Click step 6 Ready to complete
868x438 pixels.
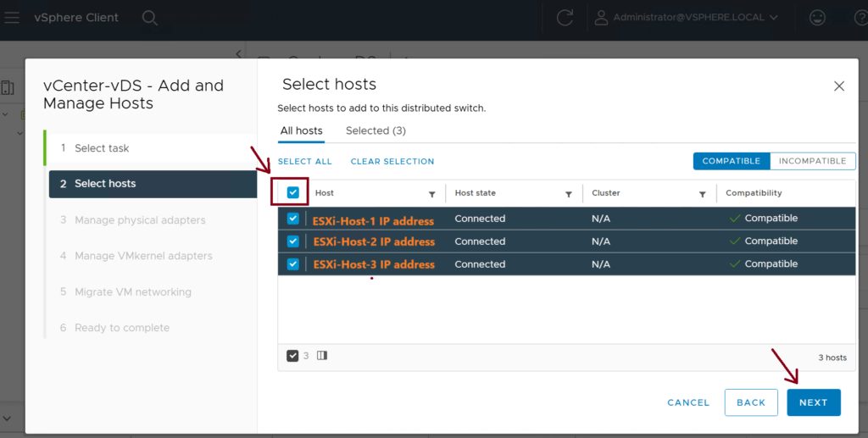pyautogui.click(x=114, y=328)
